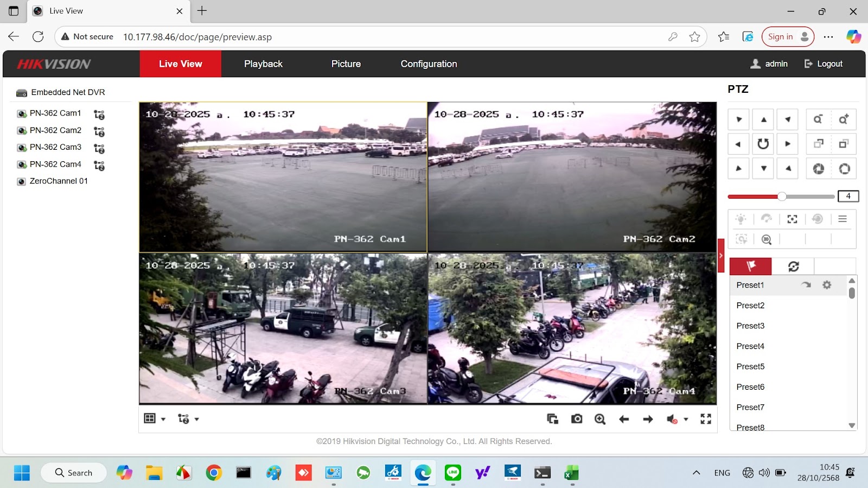
Task: Capture snapshot with camera icon
Action: click(x=577, y=419)
